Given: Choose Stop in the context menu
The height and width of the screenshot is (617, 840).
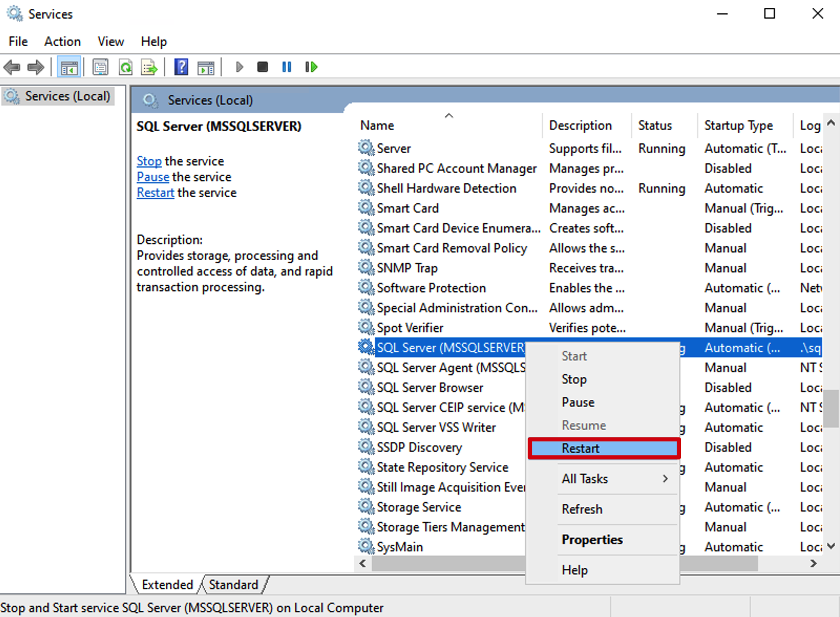Looking at the screenshot, I should coord(603,379).
